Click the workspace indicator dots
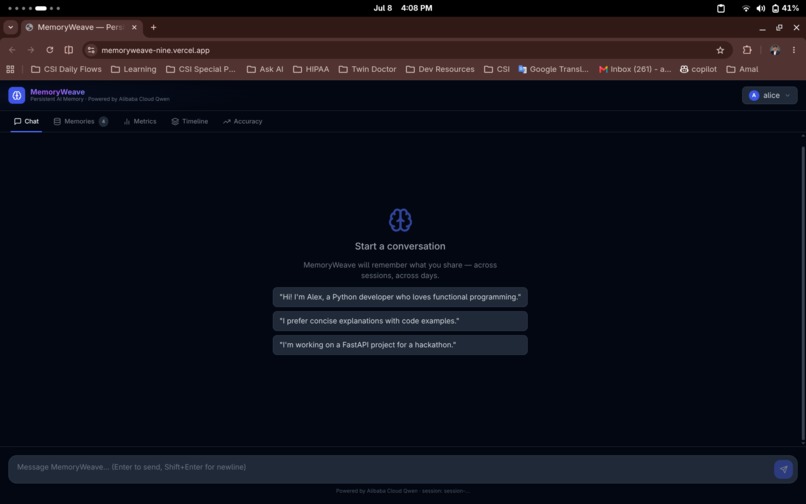 (34, 8)
